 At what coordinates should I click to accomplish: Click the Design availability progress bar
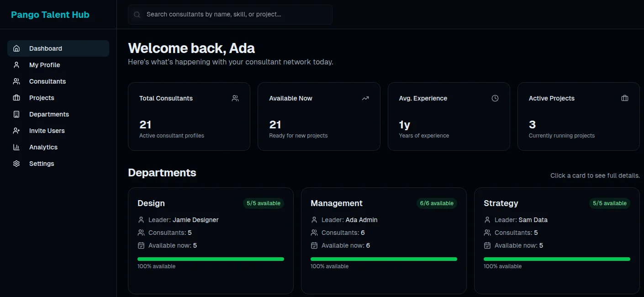211,259
